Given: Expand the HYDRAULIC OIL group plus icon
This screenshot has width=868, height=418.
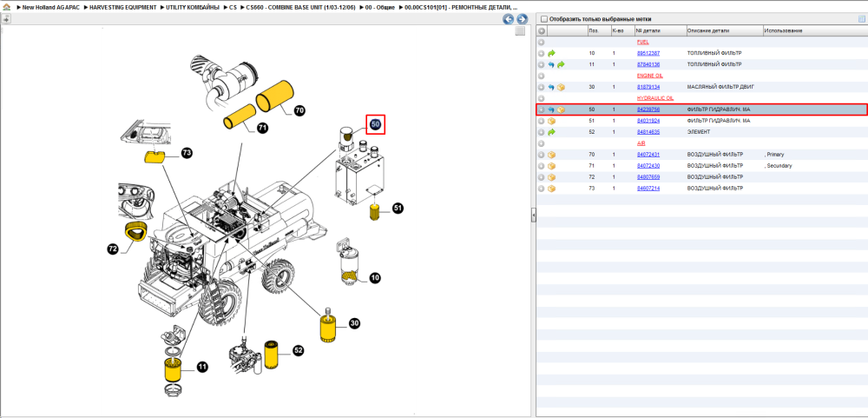Looking at the screenshot, I should [x=542, y=98].
